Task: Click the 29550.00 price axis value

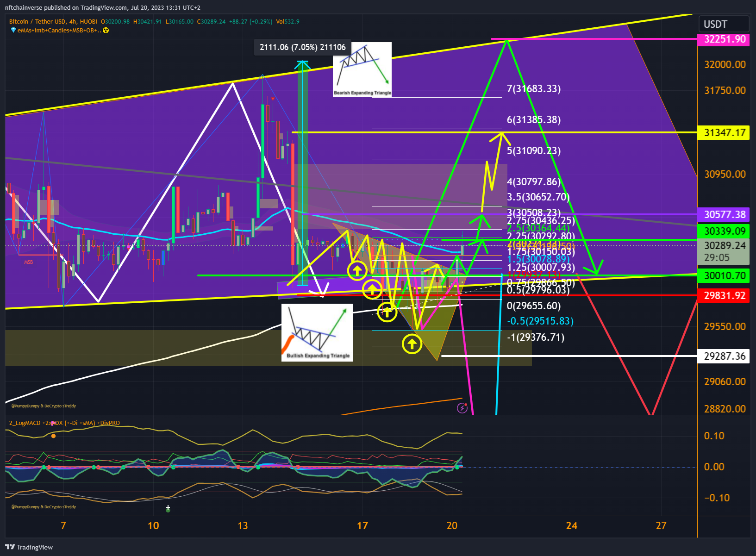Action: coord(725,327)
